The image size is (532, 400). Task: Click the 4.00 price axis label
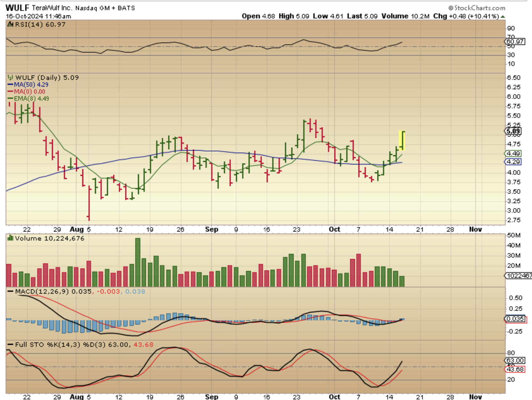pyautogui.click(x=514, y=172)
